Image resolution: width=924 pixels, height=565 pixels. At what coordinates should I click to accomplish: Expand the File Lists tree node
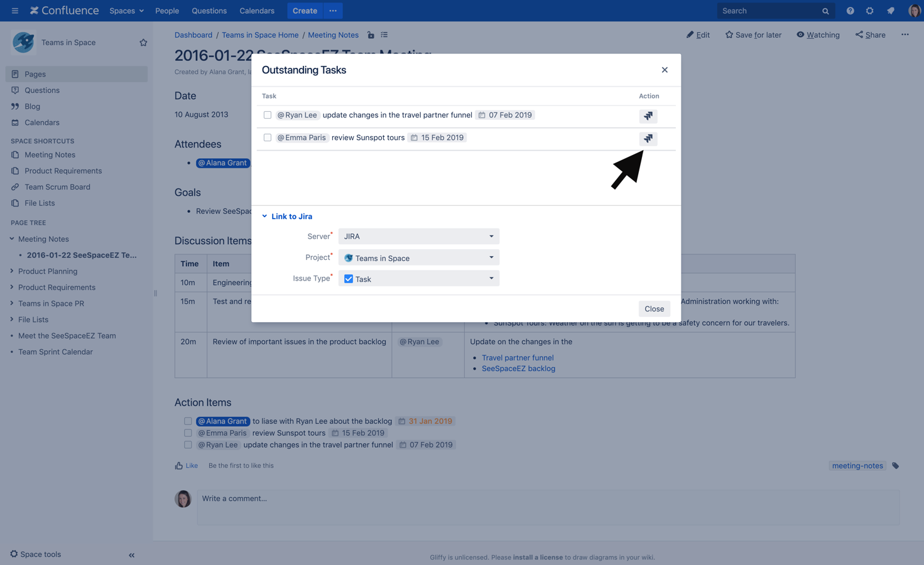tap(12, 320)
